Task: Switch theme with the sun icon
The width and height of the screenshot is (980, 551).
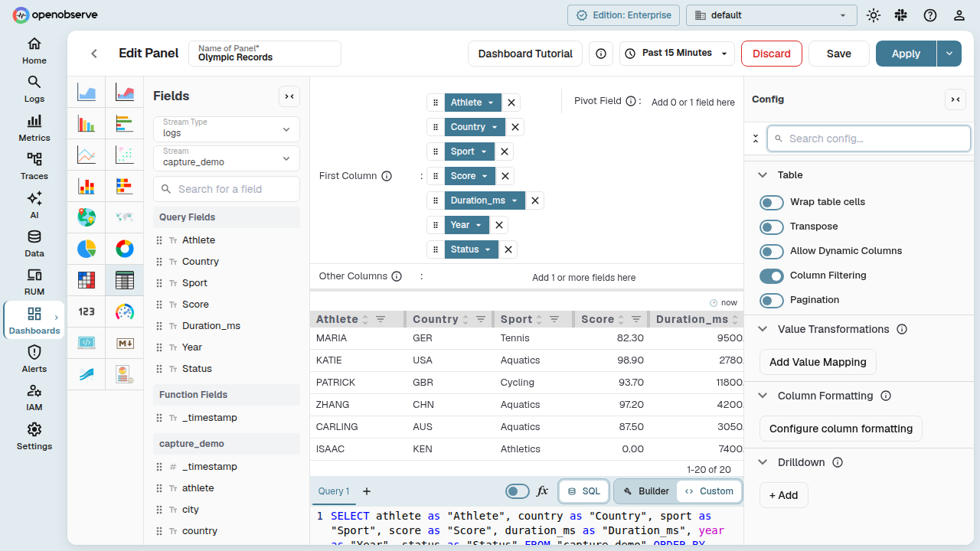Action: (x=874, y=15)
